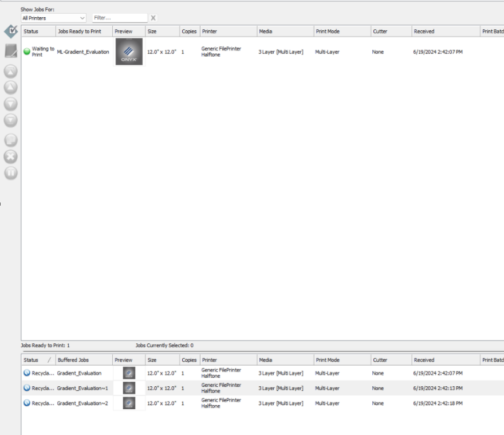The width and height of the screenshot is (504, 435).
Task: Select the Gradient_Evaluation~1 buffered job
Action: point(82,388)
